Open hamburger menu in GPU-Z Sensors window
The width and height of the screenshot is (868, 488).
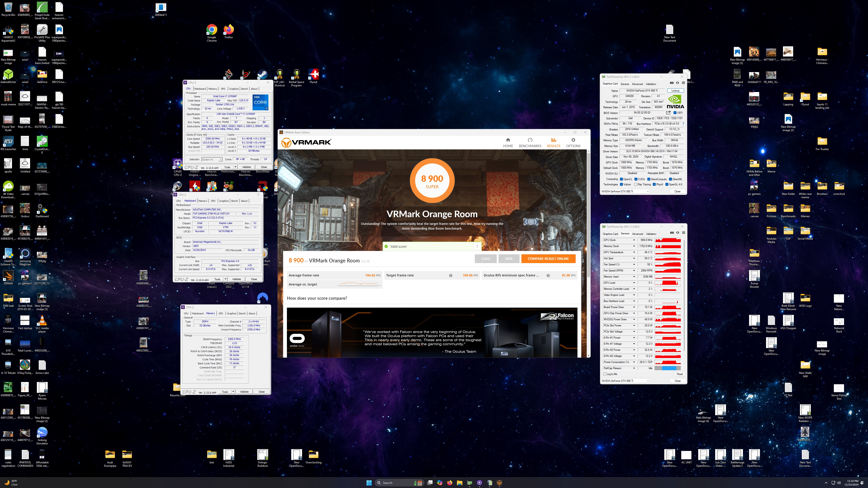683,233
